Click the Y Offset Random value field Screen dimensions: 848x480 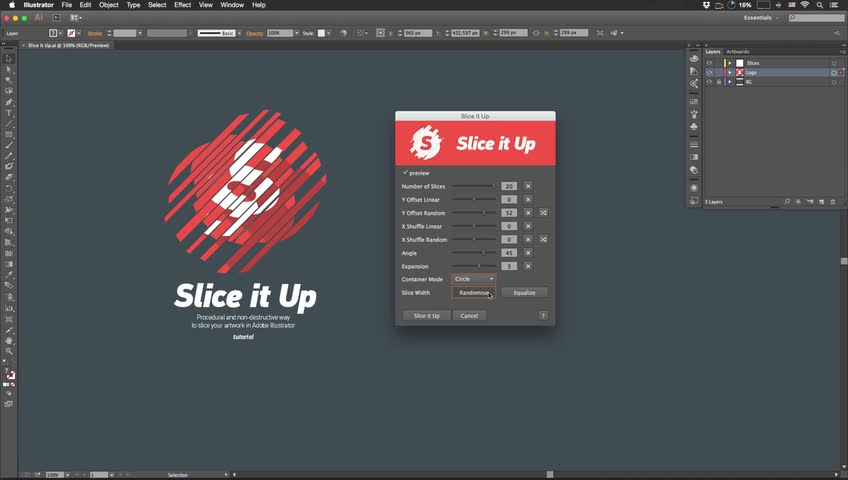point(509,213)
